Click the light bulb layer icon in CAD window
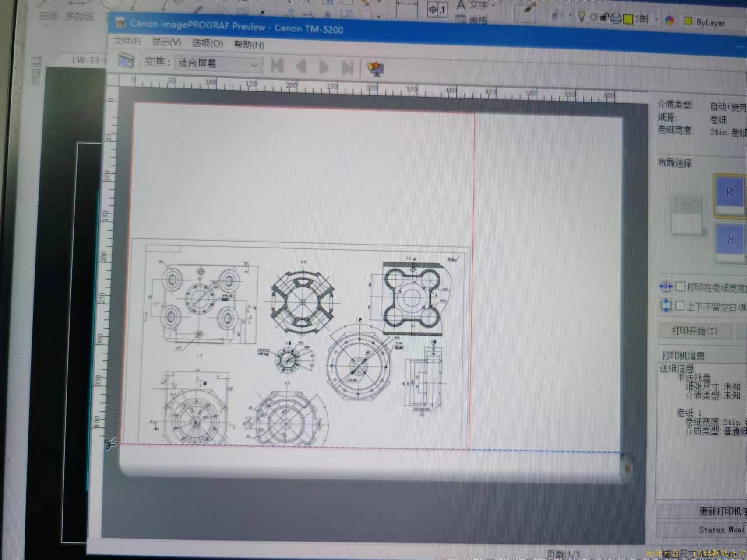 pos(581,17)
